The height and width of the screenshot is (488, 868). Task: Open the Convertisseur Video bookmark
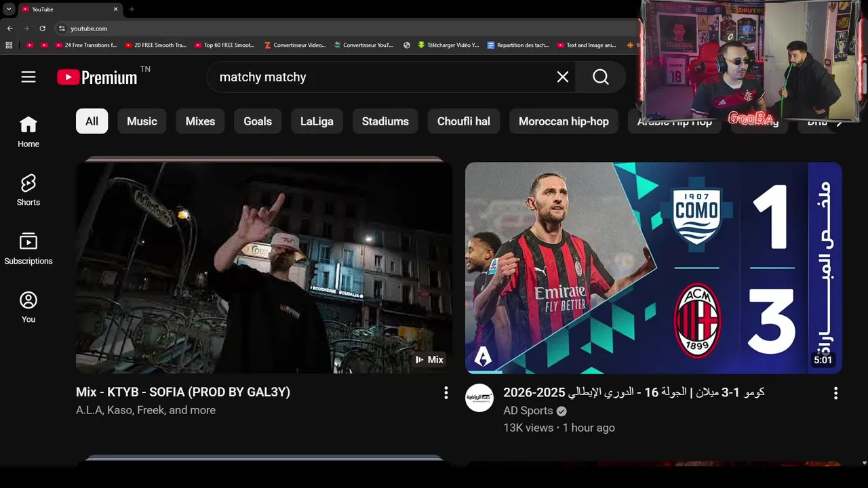point(294,45)
